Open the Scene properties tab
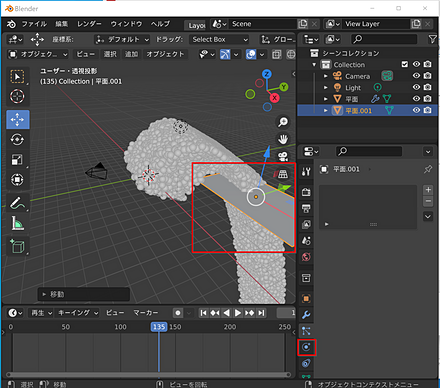The image size is (440, 388). (x=306, y=241)
